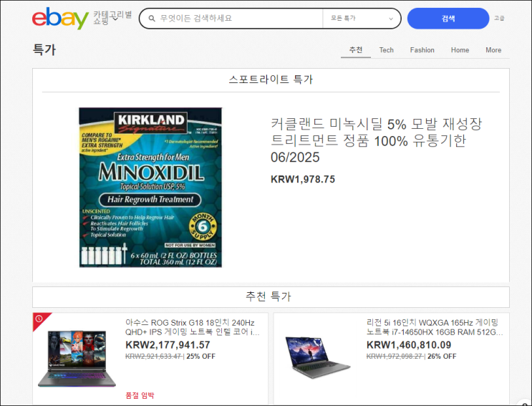Image resolution: width=532 pixels, height=406 pixels.
Task: Open the 고급 advanced search link
Action: click(499, 19)
